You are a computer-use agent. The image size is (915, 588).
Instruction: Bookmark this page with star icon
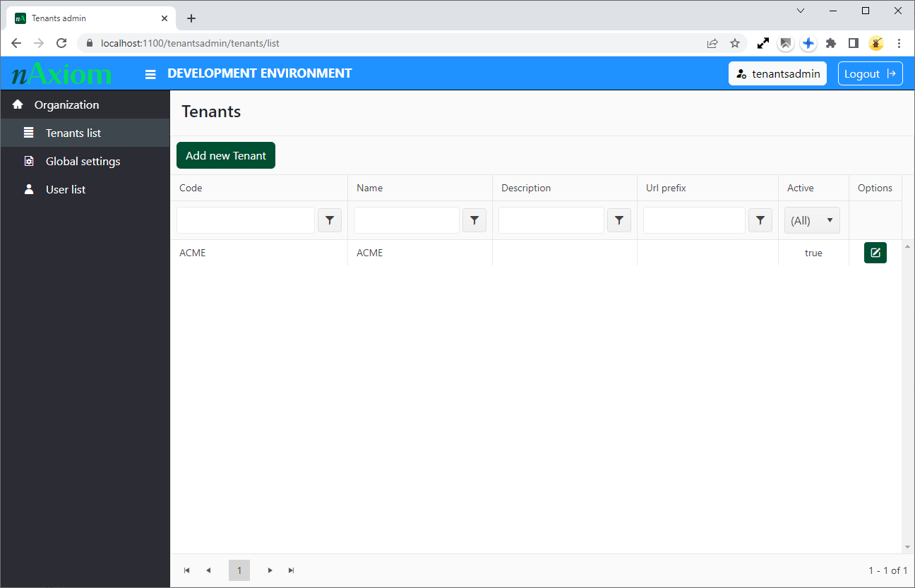point(735,43)
